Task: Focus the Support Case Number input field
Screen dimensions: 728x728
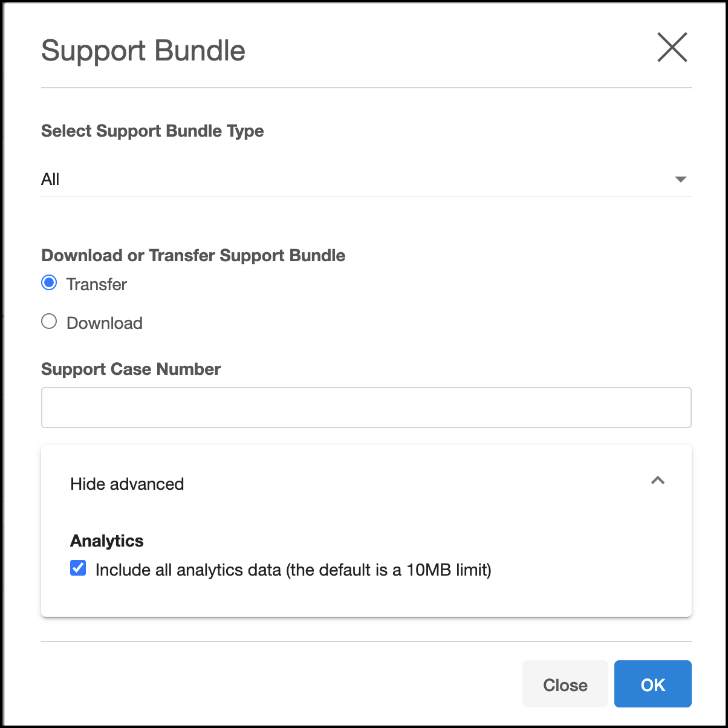Action: pyautogui.click(x=366, y=408)
